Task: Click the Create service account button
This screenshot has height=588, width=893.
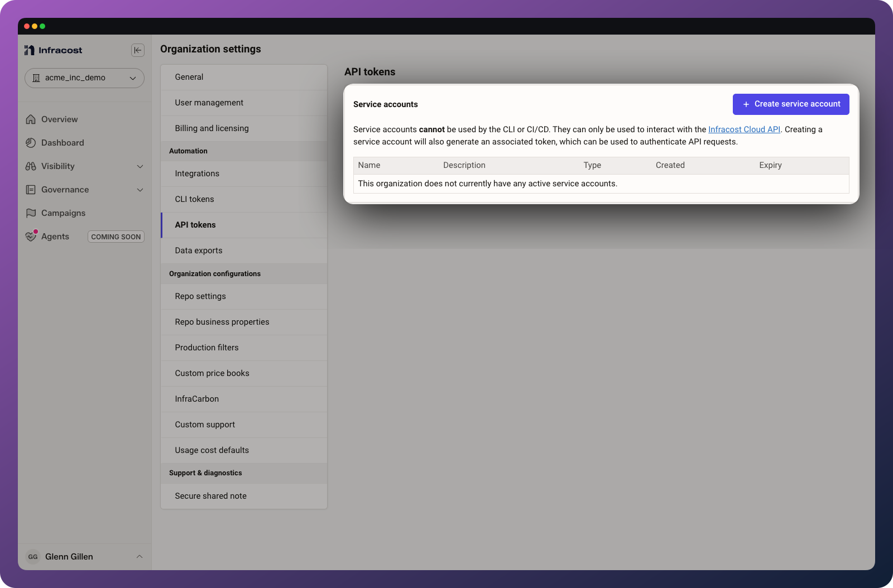Action: [x=791, y=104]
